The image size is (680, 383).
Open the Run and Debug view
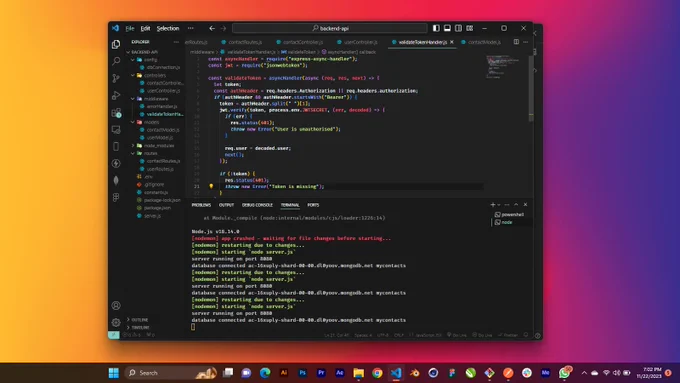tap(116, 95)
